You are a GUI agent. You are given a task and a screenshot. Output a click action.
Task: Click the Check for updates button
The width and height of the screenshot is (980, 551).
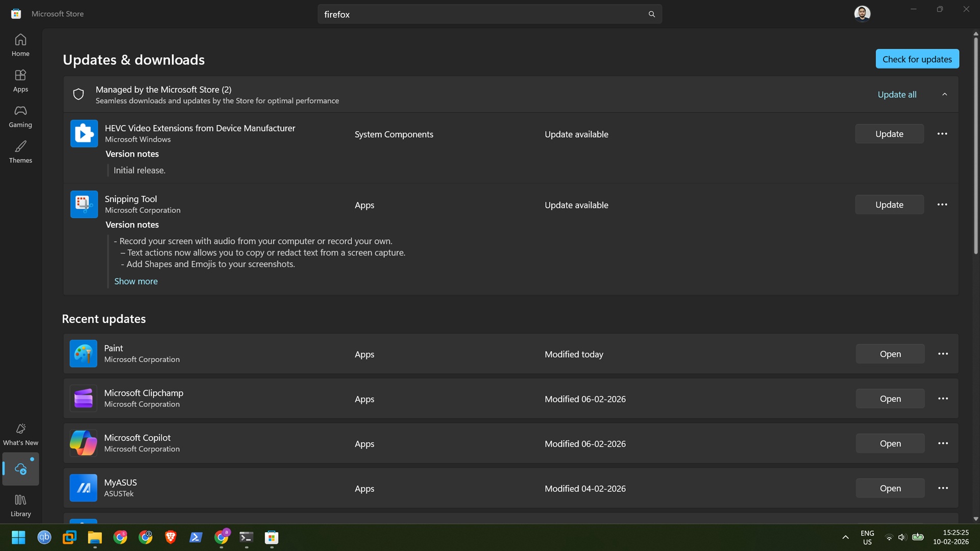(917, 59)
